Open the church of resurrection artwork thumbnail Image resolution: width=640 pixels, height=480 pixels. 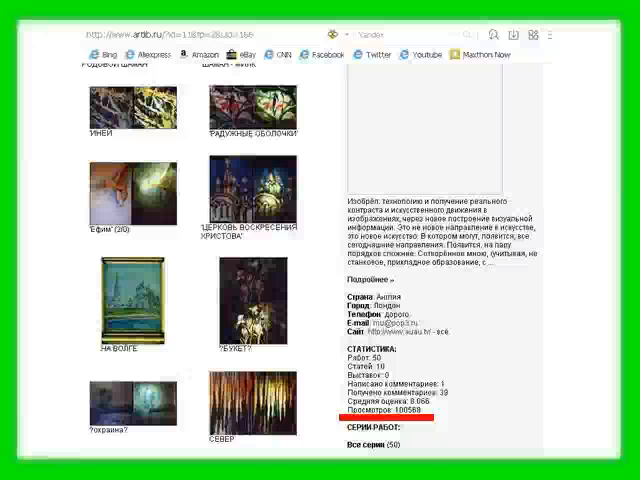click(x=253, y=189)
